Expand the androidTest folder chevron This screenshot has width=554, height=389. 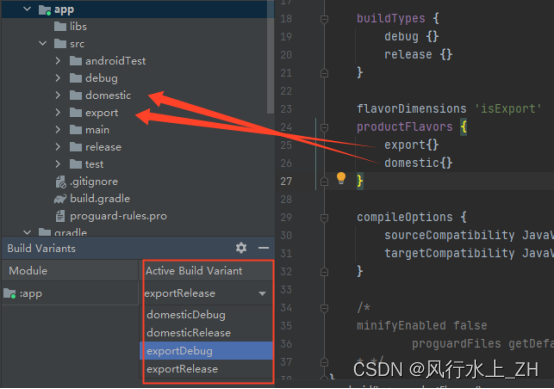point(58,61)
